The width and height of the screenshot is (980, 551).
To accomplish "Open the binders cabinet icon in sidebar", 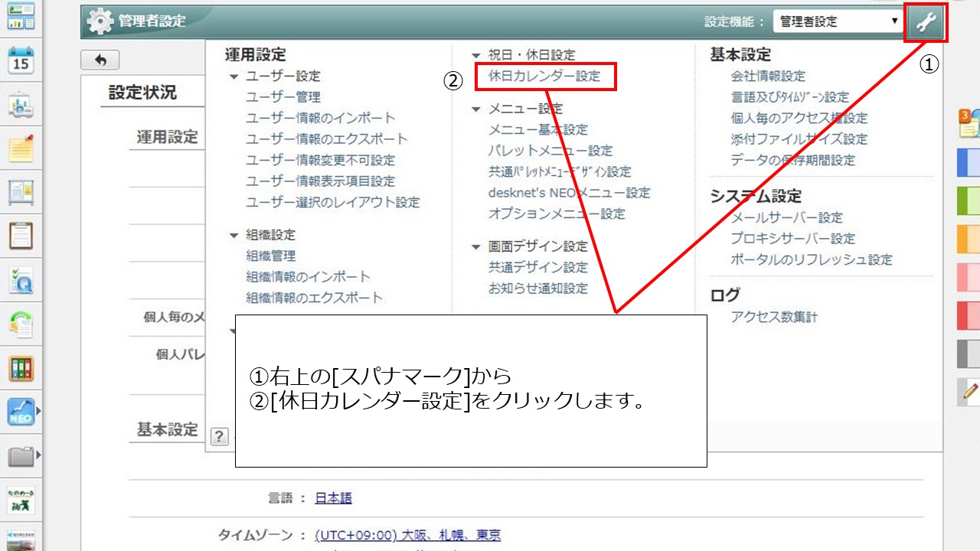I will click(21, 368).
